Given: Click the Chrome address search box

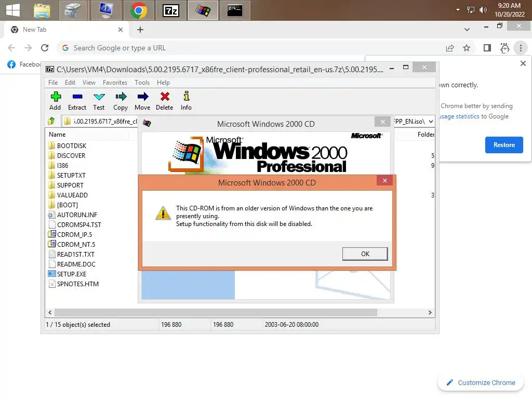Looking at the screenshot, I should (251, 48).
